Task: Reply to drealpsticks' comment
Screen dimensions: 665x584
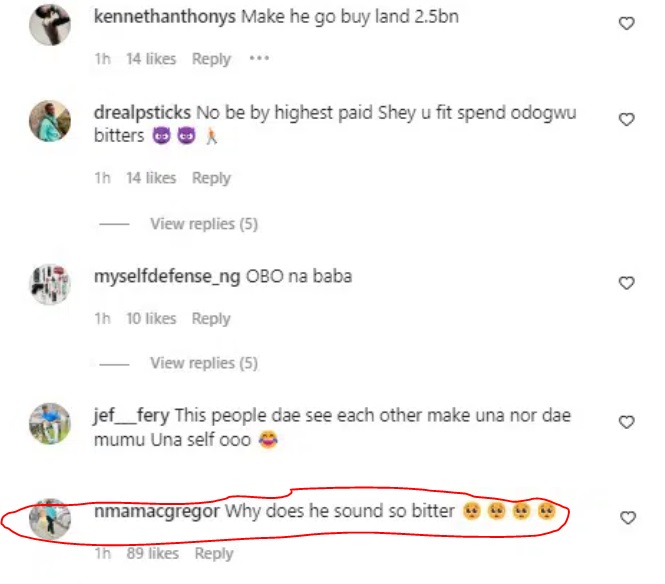Action: coord(211,178)
